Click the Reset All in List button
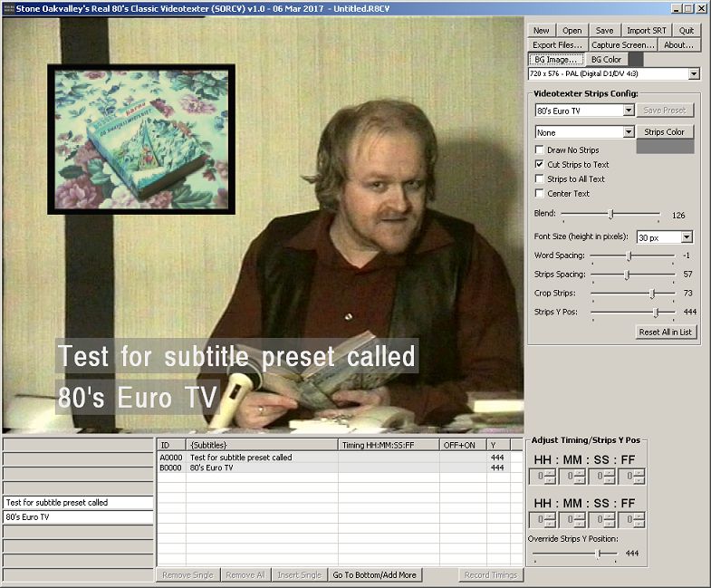Image resolution: width=711 pixels, height=588 pixels. (x=665, y=332)
